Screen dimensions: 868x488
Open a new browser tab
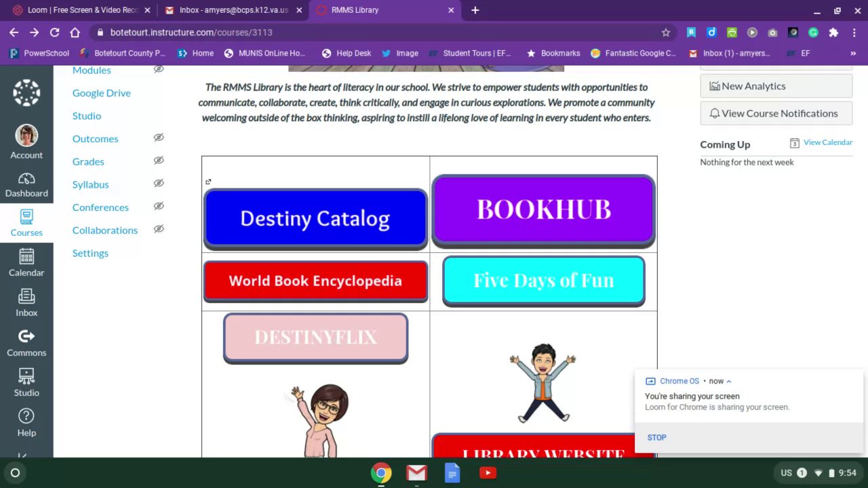(475, 10)
